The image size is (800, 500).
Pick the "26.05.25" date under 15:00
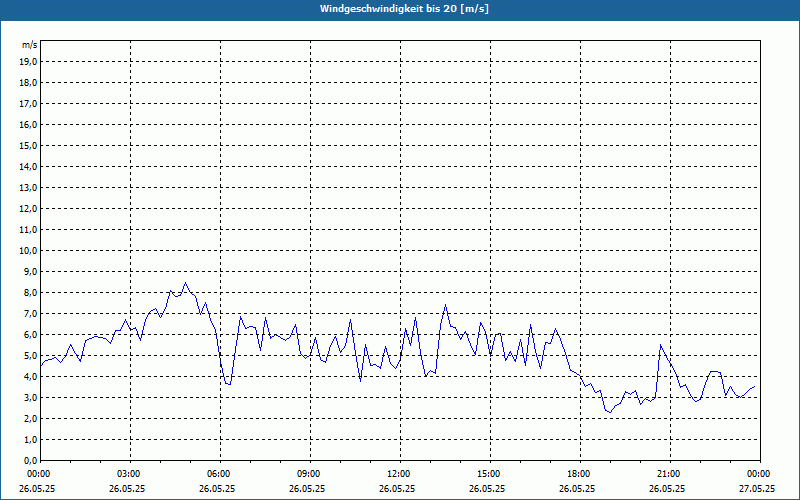[487, 488]
